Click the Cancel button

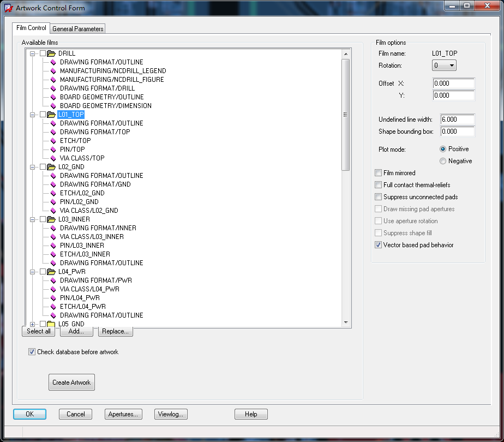click(x=75, y=414)
